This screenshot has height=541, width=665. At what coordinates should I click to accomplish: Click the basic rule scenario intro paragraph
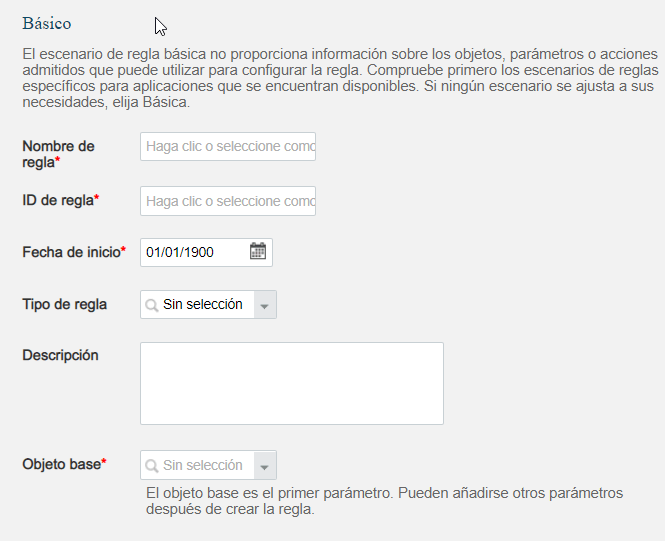[340, 78]
